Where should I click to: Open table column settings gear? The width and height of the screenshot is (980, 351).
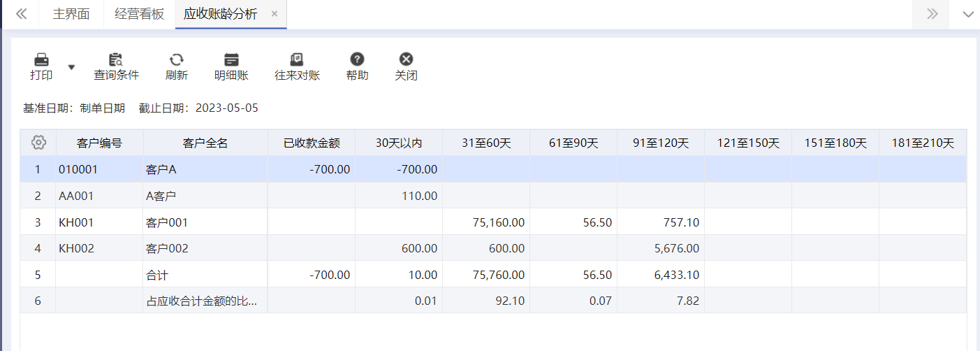pyautogui.click(x=38, y=143)
